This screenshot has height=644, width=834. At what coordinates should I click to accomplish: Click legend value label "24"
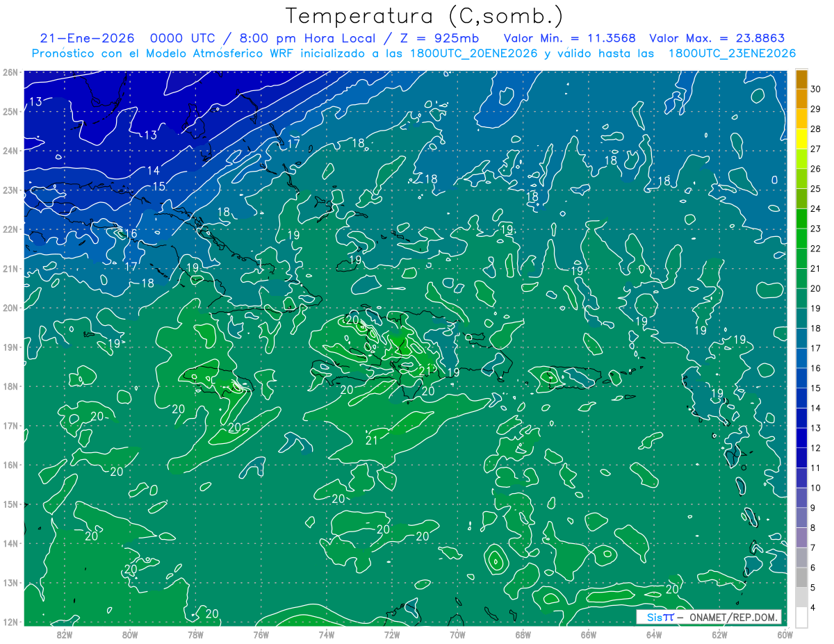click(815, 208)
